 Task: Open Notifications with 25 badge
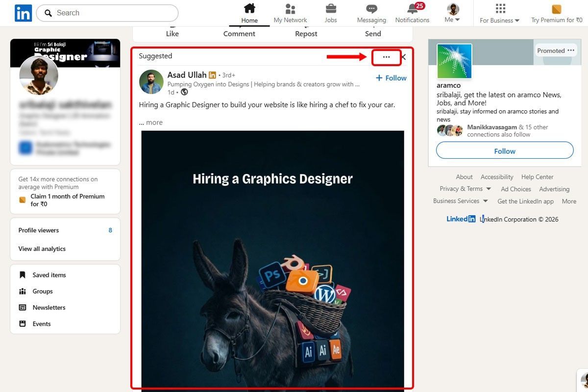(412, 13)
